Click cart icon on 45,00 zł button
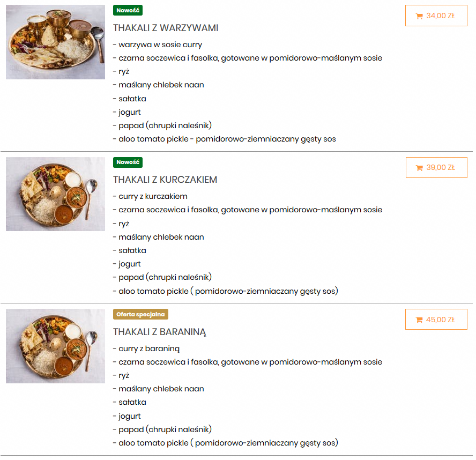Image resolution: width=476 pixels, height=460 pixels. [419, 320]
